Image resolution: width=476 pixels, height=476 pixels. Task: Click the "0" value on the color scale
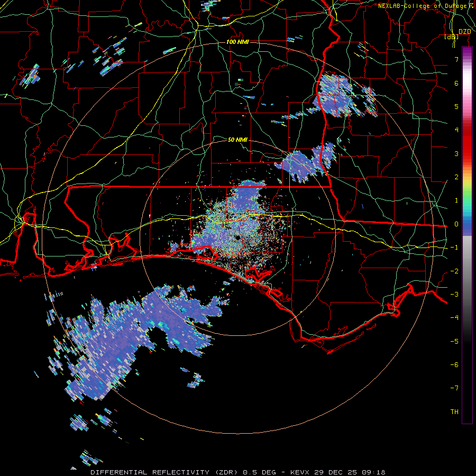[x=456, y=224]
